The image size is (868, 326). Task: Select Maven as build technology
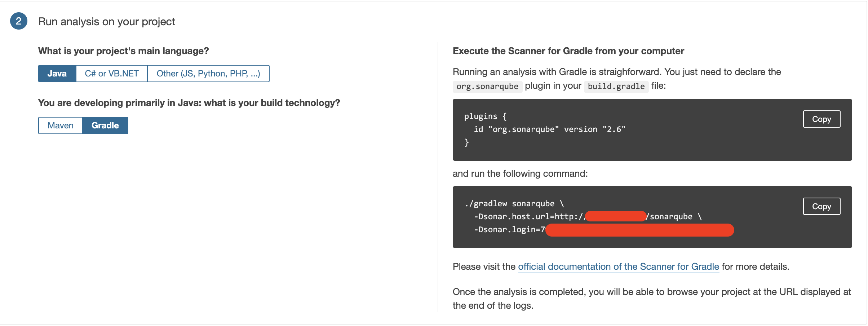click(61, 125)
